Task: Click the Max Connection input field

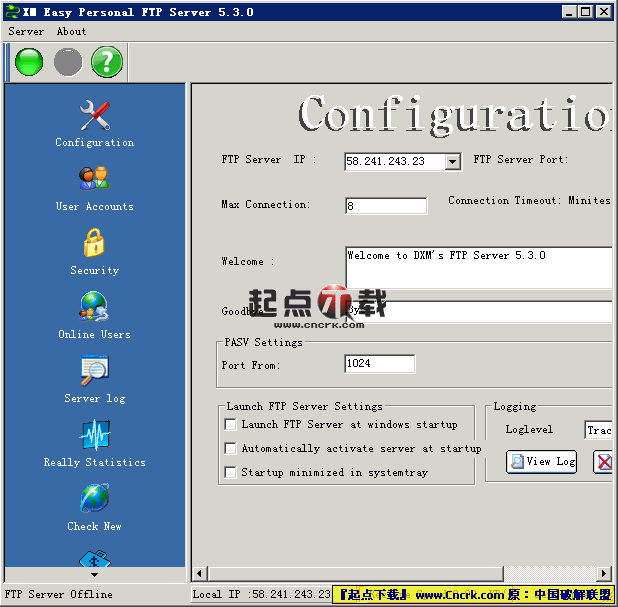Action: click(386, 206)
